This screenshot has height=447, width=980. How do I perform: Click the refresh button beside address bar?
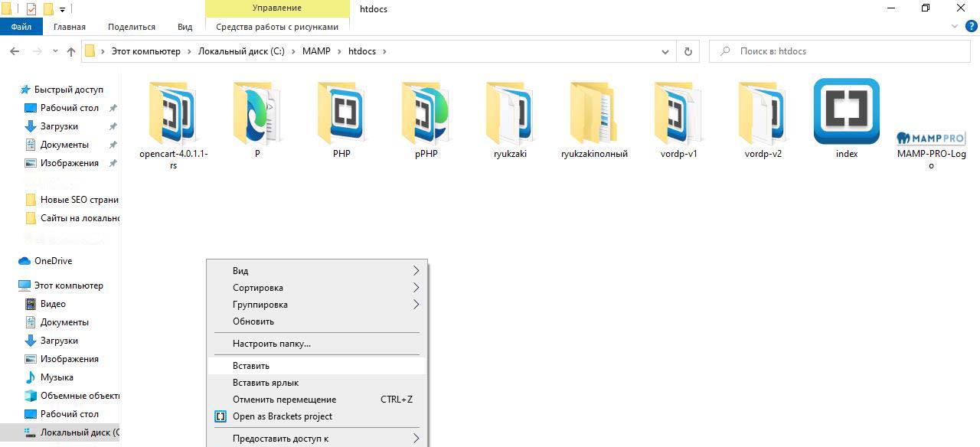click(688, 51)
